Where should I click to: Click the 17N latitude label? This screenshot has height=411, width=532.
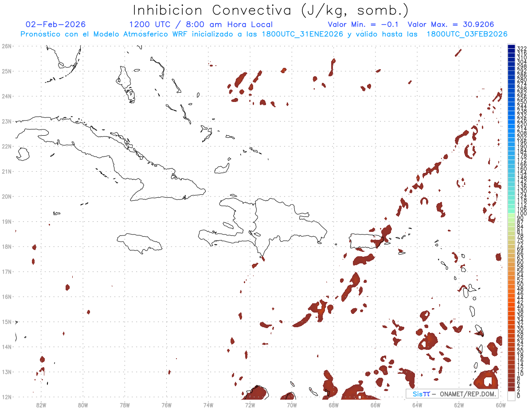tap(7, 271)
